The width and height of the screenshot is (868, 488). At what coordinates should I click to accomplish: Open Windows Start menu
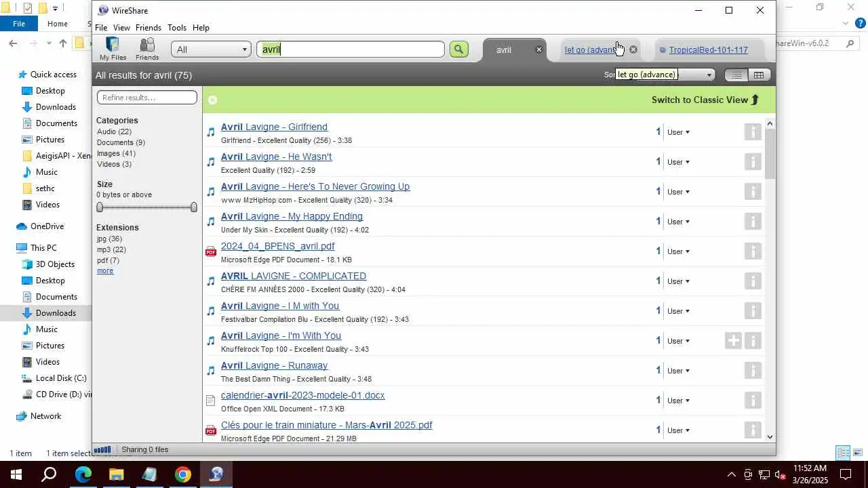[16, 474]
